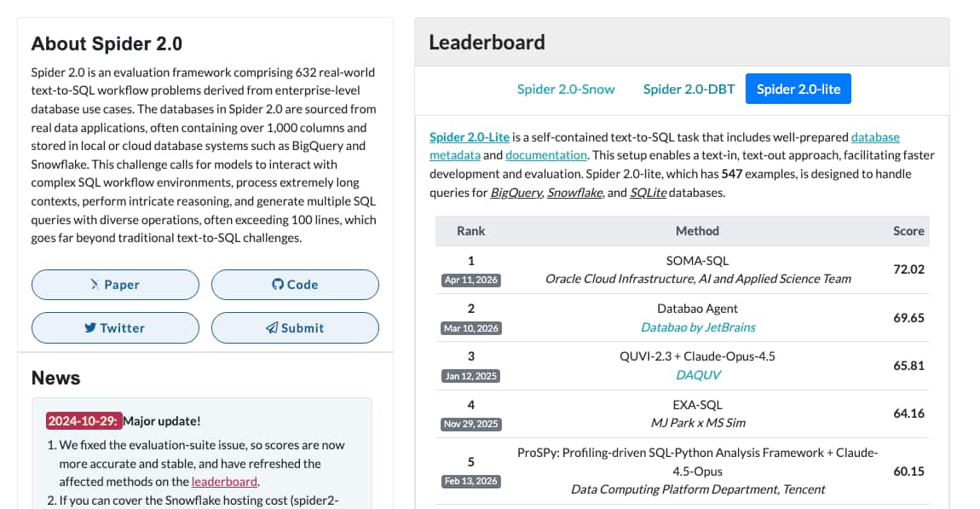This screenshot has width=980, height=509.
Task: Click the Paper button
Action: (114, 284)
